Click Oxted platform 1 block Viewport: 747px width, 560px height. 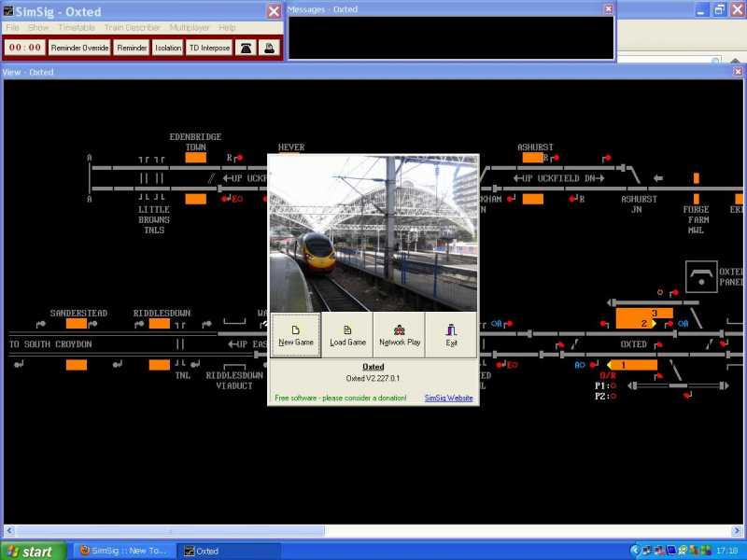coord(633,365)
